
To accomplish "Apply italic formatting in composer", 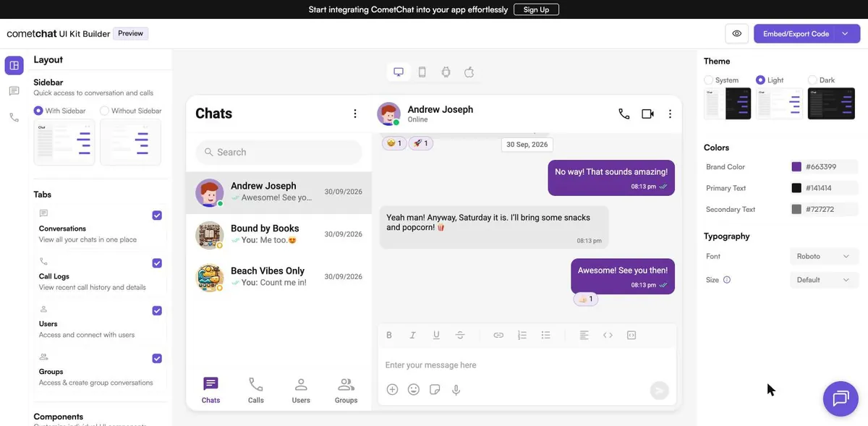I will click(412, 335).
